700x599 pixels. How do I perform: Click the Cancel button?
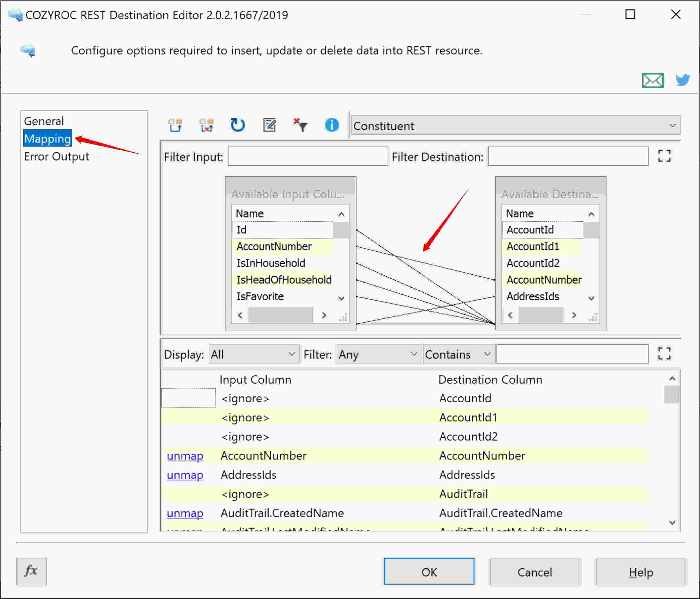[535, 572]
